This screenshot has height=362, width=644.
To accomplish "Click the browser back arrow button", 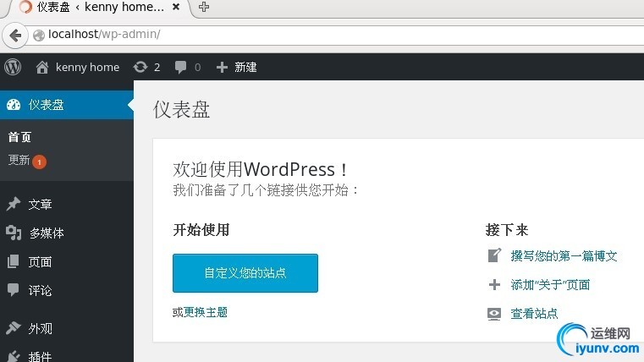I will [x=15, y=36].
